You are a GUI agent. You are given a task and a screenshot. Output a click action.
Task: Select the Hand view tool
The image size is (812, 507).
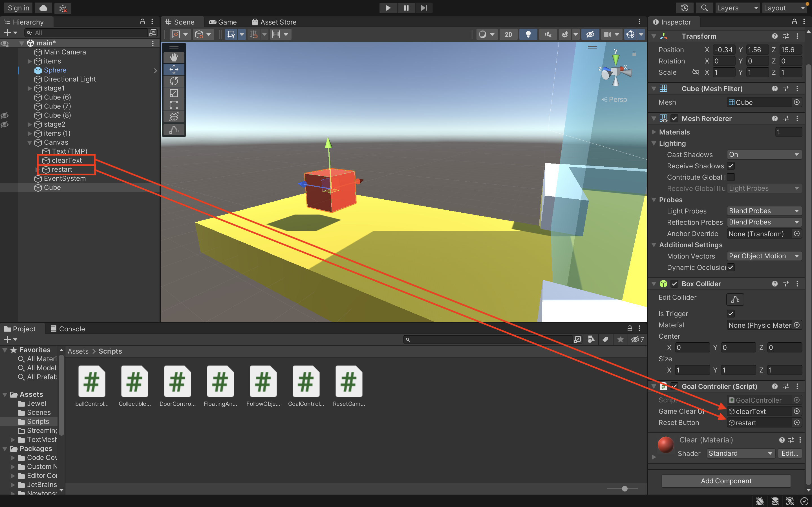pyautogui.click(x=174, y=57)
